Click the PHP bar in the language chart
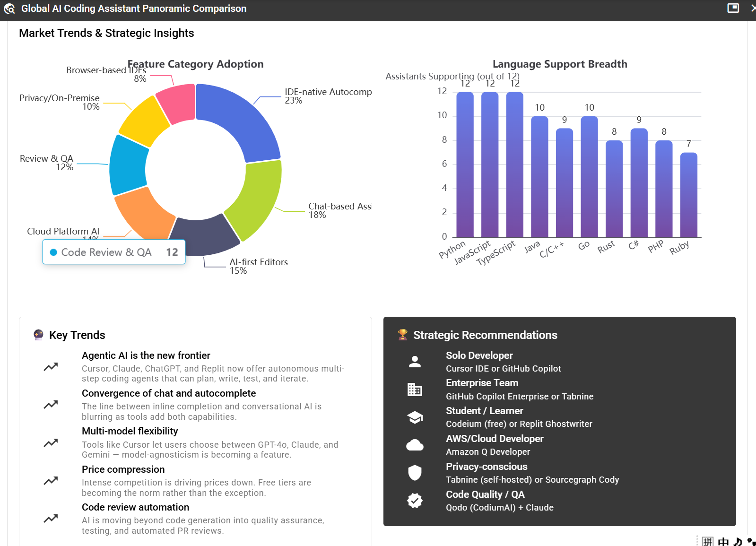This screenshot has height=546, width=756. [x=664, y=189]
